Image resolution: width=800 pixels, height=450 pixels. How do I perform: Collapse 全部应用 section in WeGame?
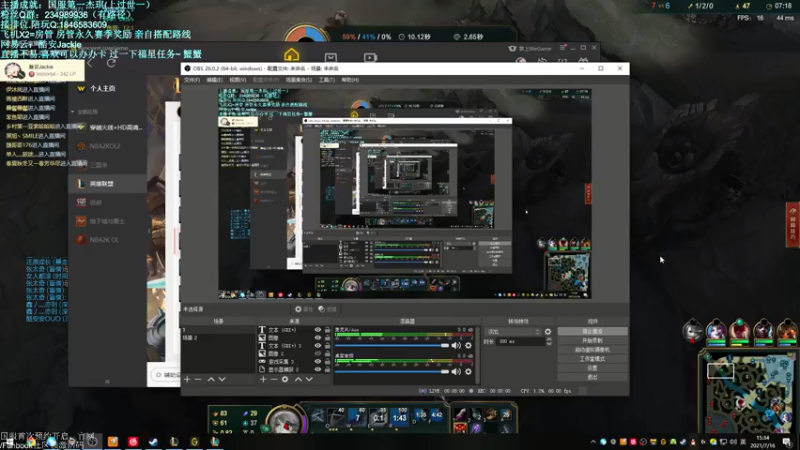pos(72,112)
